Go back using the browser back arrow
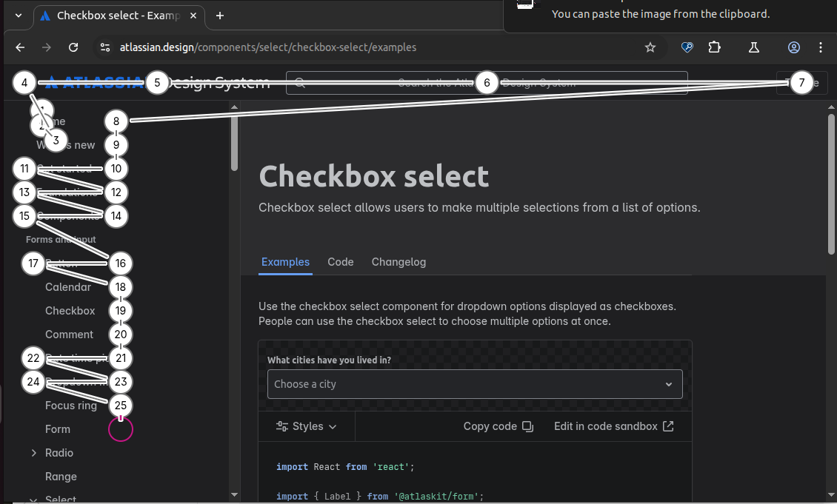837x504 pixels. 19,47
